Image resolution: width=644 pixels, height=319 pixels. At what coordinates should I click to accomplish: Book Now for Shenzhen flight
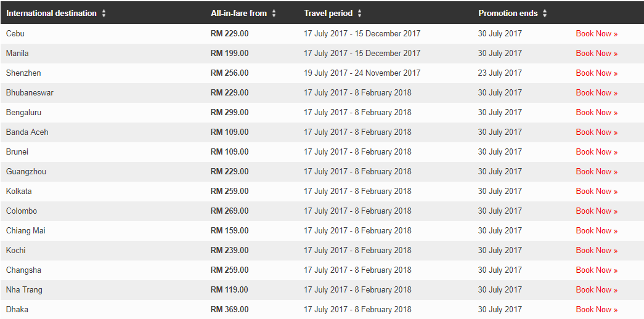tap(597, 73)
